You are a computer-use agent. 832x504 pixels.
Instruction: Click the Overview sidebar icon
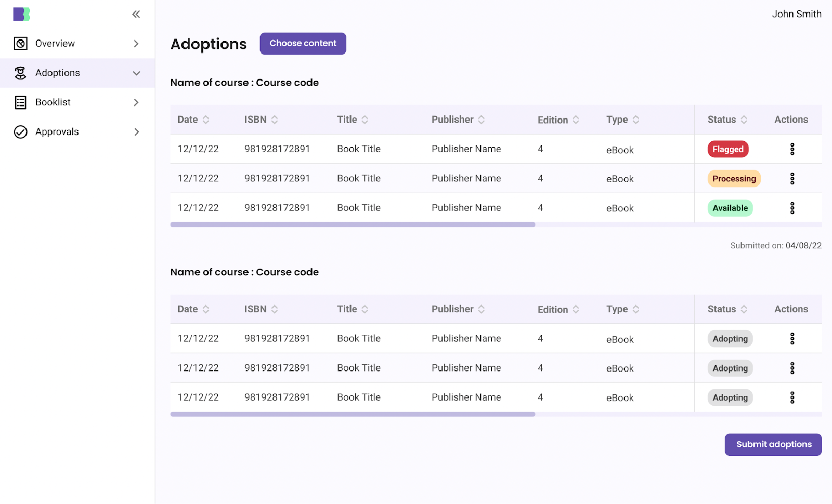20,44
